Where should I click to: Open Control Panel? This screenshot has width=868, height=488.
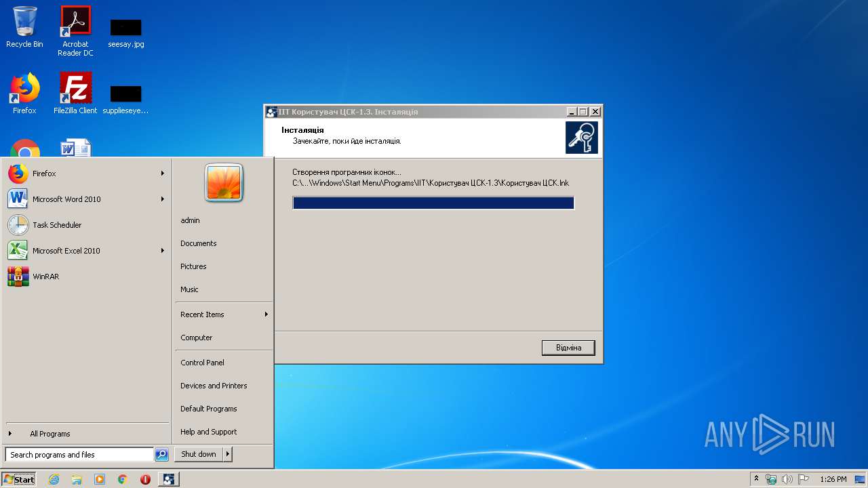(x=202, y=363)
